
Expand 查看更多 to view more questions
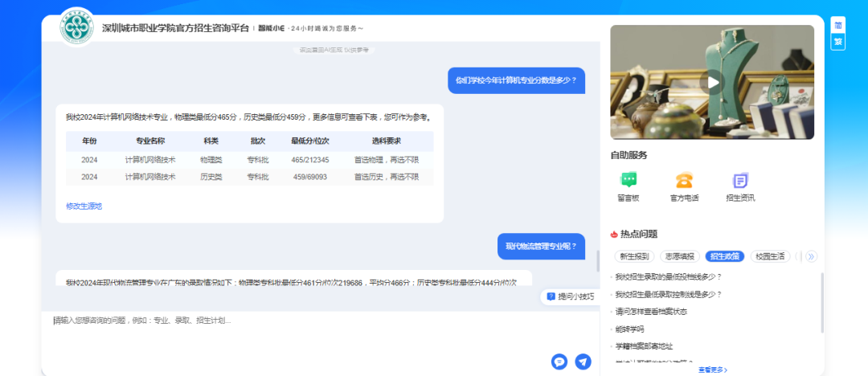pos(712,370)
